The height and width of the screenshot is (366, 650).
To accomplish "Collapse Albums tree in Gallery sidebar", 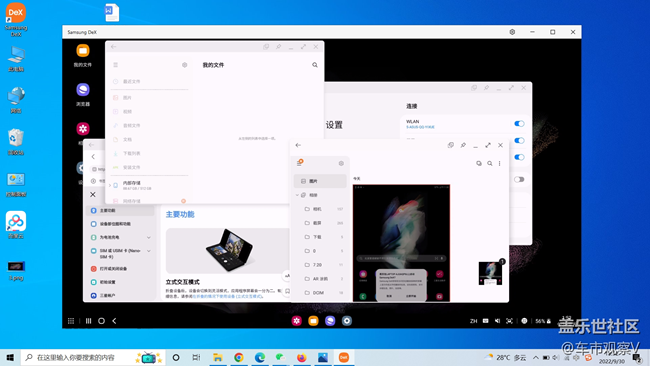I will click(x=297, y=195).
